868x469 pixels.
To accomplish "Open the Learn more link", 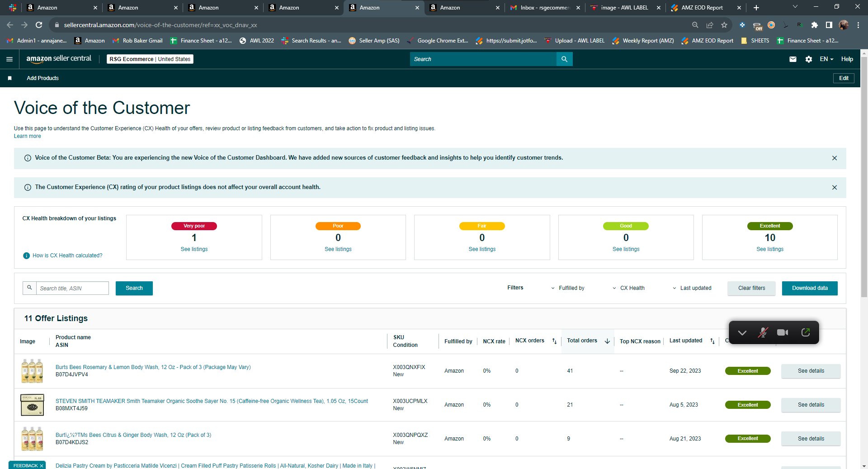I will point(27,136).
